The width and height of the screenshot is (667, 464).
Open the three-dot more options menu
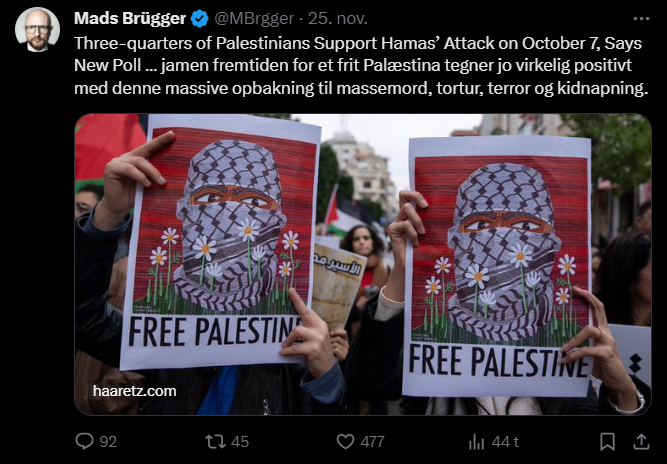point(641,19)
